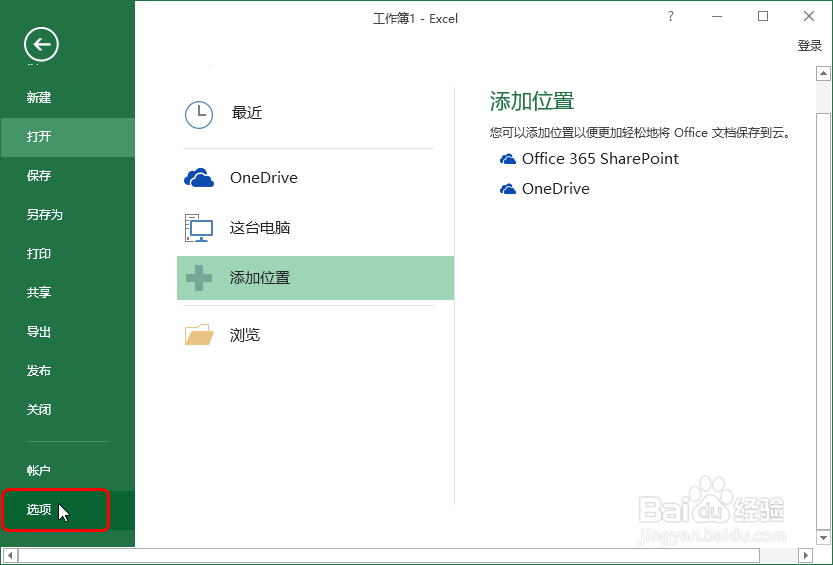The width and height of the screenshot is (833, 565).
Task: Click the horizontal scrollbar right arrow
Action: click(806, 556)
